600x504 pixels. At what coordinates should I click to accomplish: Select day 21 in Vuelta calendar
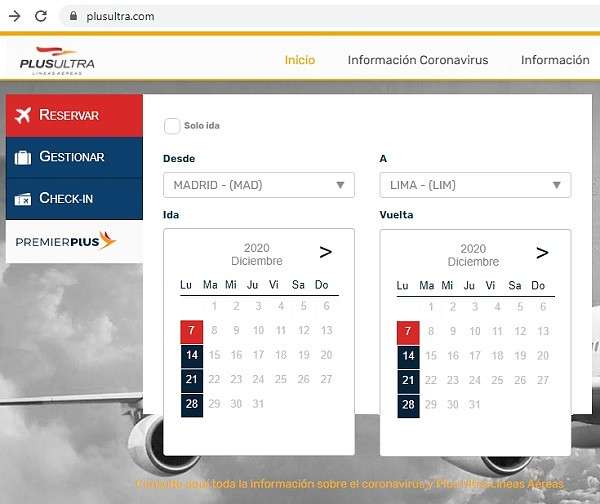408,381
